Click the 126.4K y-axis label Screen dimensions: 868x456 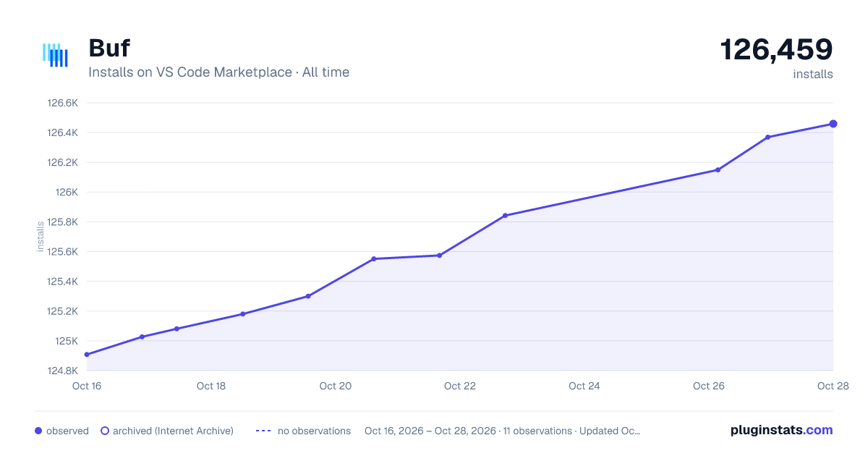tap(62, 132)
